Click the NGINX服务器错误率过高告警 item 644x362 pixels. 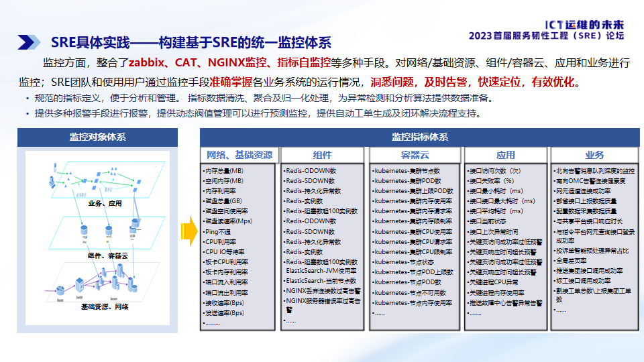323,306
